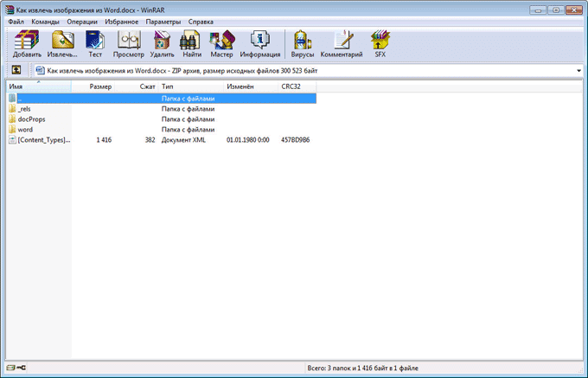The height and width of the screenshot is (378, 588).
Task: Minimize the WinRAR window
Action: coord(538,10)
